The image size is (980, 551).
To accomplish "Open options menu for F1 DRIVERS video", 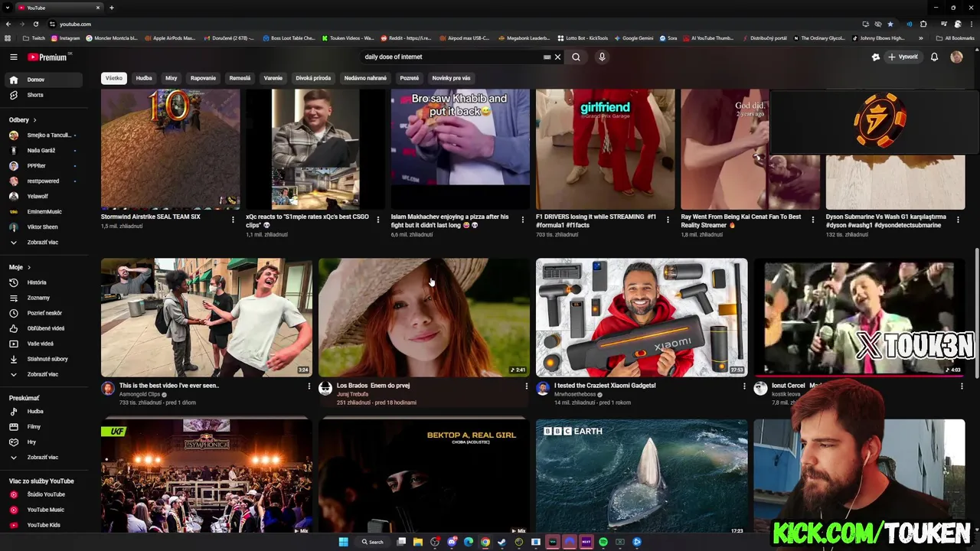I will tap(668, 220).
